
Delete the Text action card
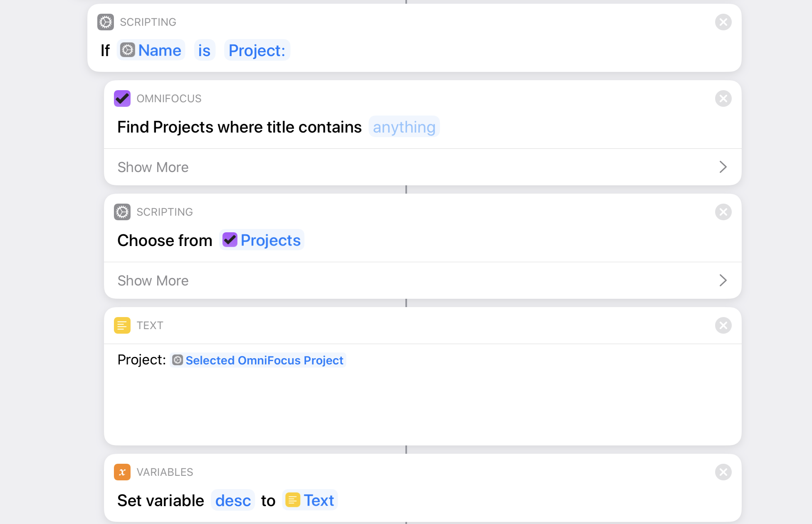723,325
